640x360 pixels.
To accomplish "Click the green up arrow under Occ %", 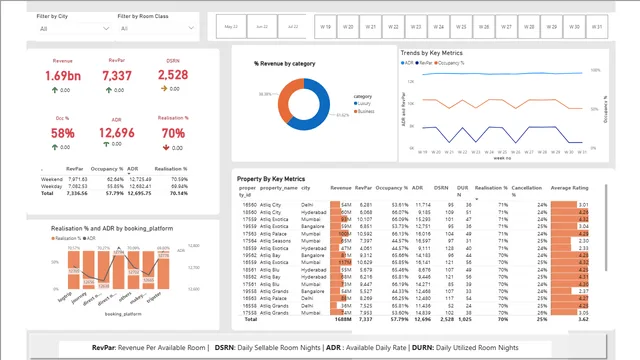I will coord(55,147).
